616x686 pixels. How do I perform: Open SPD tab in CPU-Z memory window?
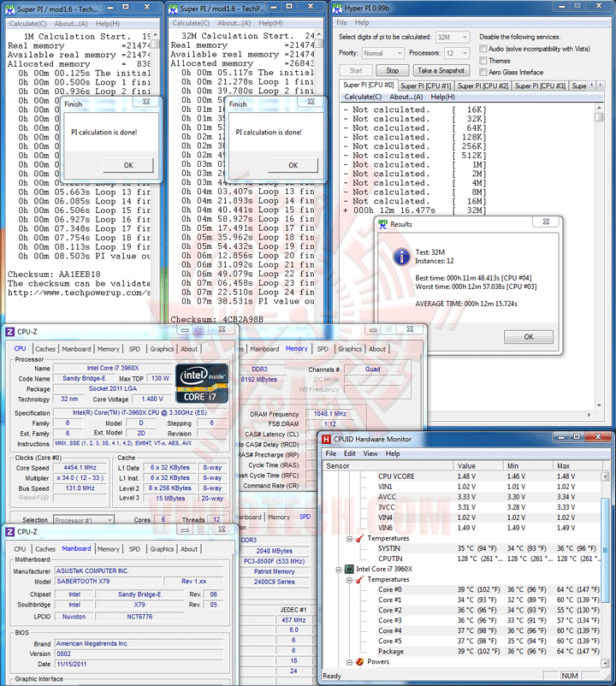pos(323,349)
